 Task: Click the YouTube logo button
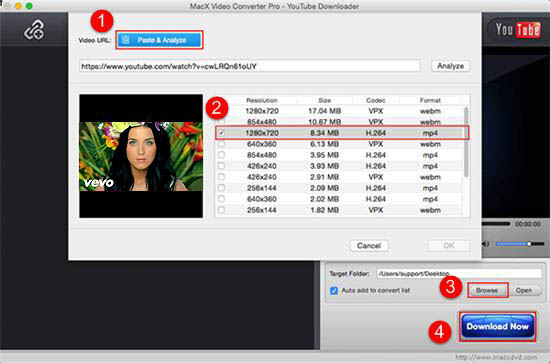pyautogui.click(x=518, y=30)
